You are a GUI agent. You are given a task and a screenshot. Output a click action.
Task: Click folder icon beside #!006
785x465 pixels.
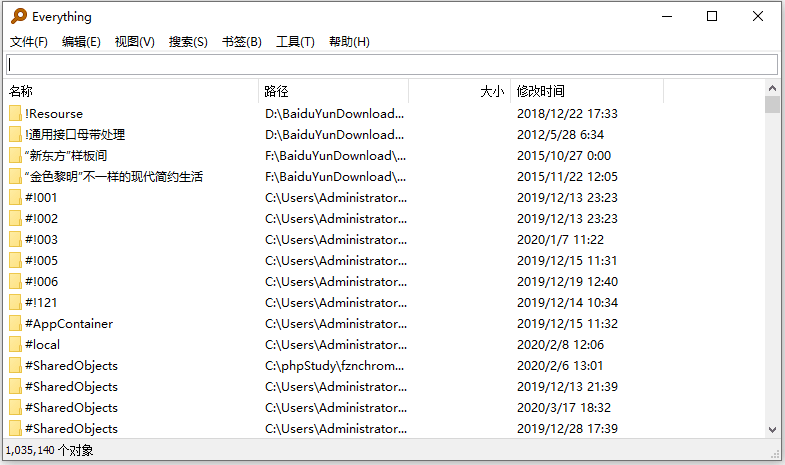(x=15, y=282)
